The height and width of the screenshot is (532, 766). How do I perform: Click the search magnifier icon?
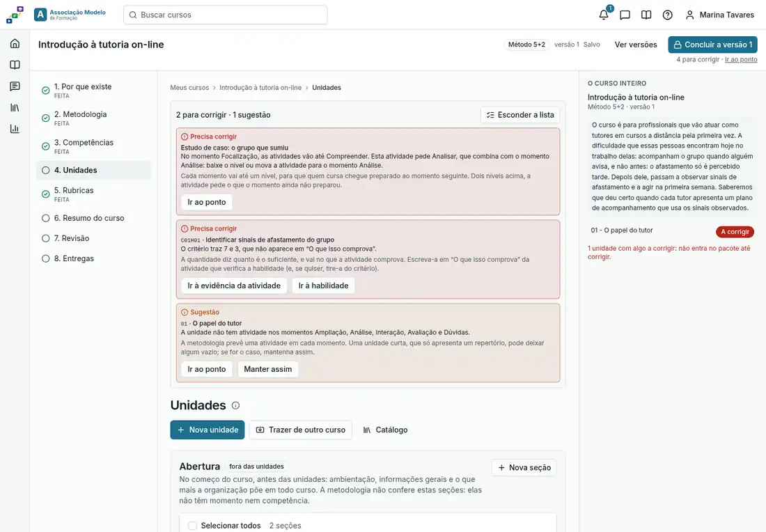click(132, 15)
